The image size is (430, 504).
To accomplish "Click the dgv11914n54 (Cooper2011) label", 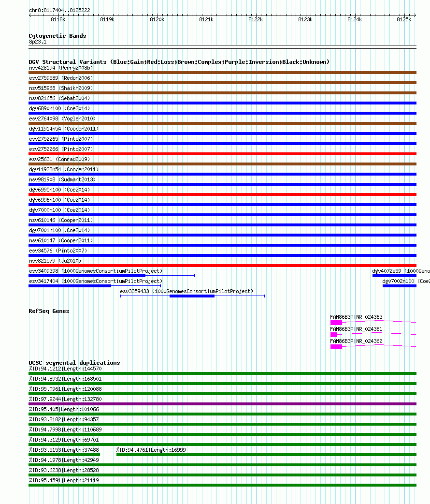I will click(64, 129).
